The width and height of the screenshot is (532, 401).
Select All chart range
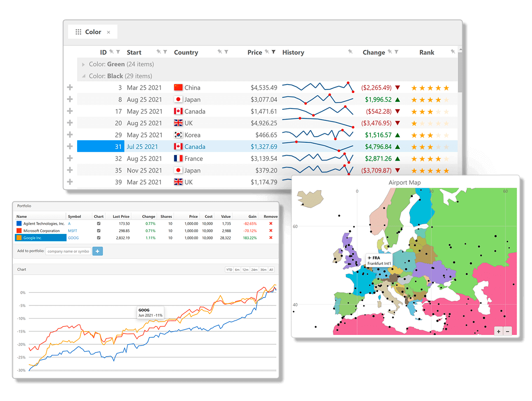click(x=271, y=270)
